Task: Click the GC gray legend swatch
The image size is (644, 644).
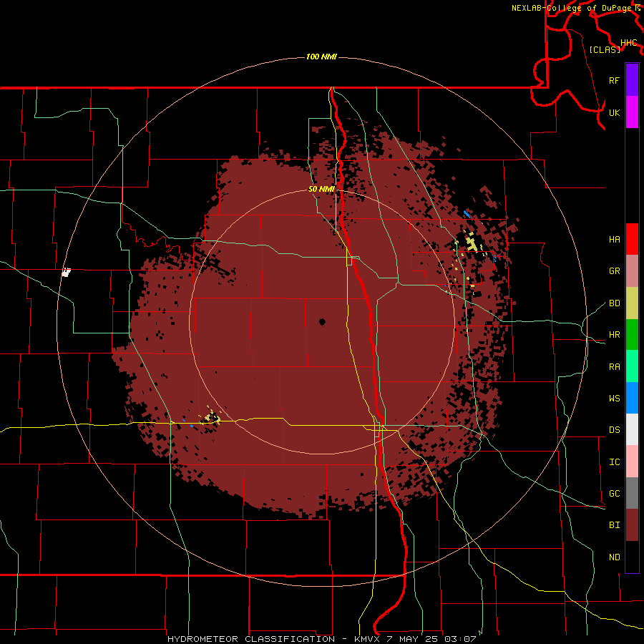Action: pos(632,493)
